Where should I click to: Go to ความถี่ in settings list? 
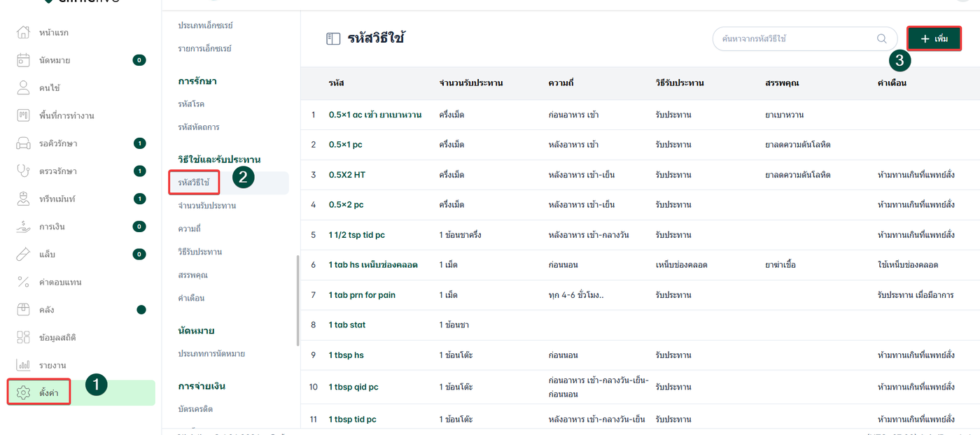pos(190,229)
